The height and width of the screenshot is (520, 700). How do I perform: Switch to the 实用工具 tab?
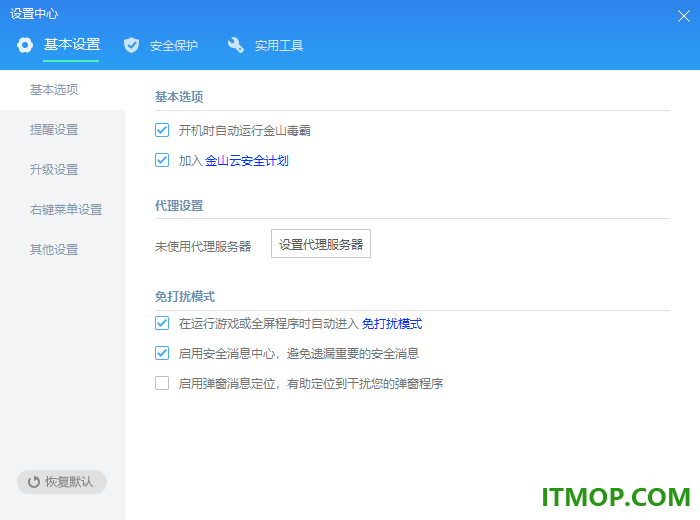point(279,46)
